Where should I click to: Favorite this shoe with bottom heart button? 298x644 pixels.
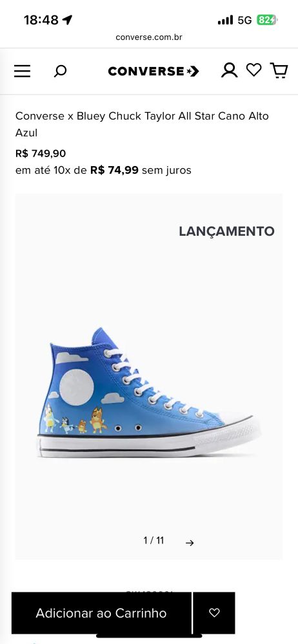[x=214, y=613]
